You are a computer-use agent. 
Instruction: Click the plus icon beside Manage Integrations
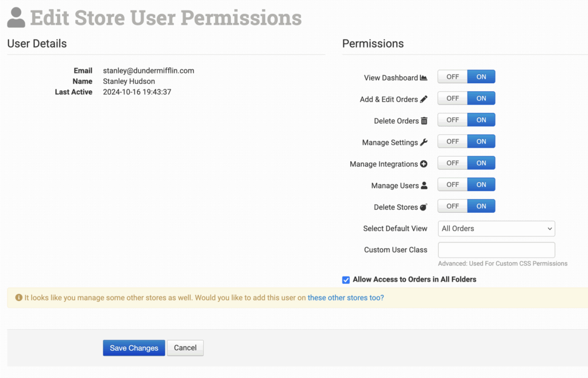point(424,164)
